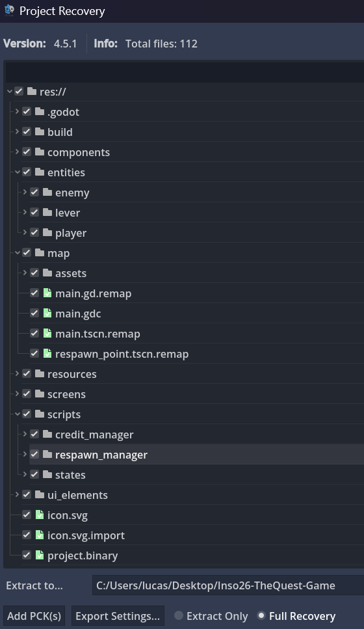This screenshot has width=364, height=629.
Task: Click the Extract to path field
Action: tap(227, 585)
